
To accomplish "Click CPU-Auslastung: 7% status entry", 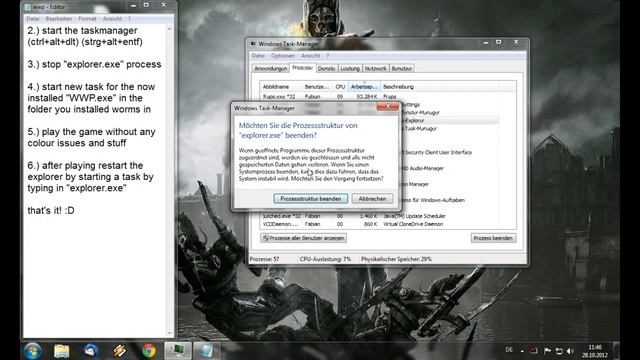I will tap(325, 259).
